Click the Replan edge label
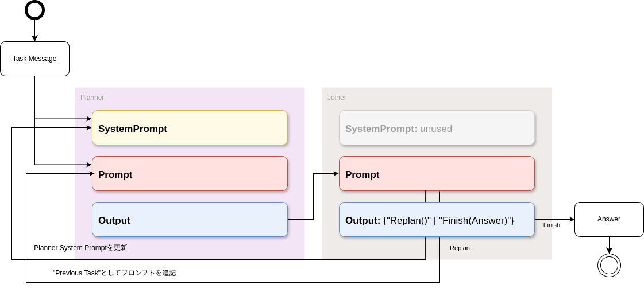The width and height of the screenshot is (644, 288). point(460,248)
